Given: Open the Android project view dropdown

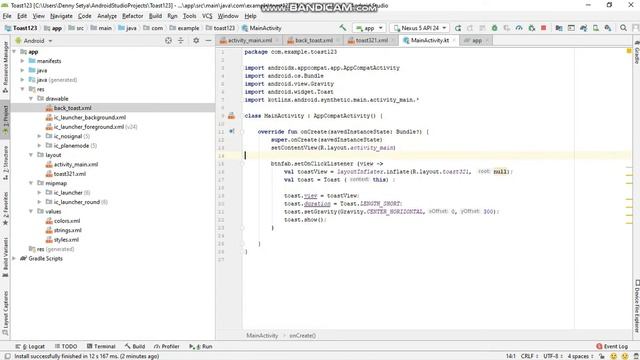Looking at the screenshot, I should tap(34, 41).
